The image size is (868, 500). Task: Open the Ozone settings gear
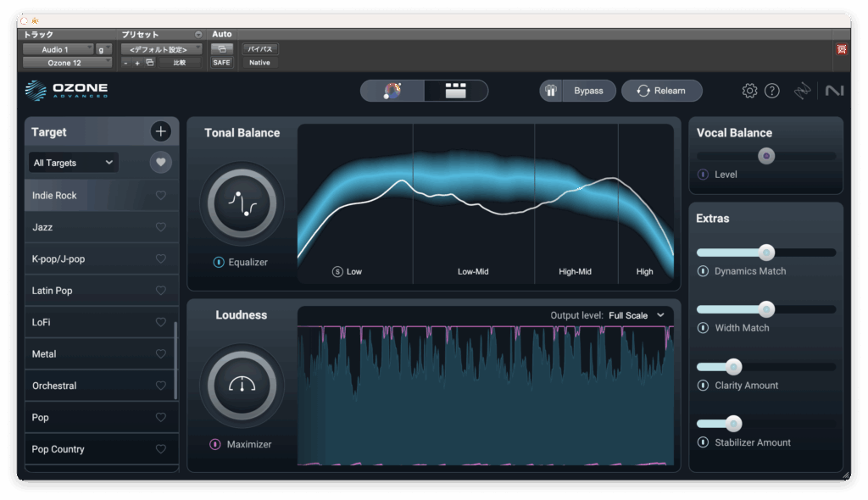coord(749,91)
